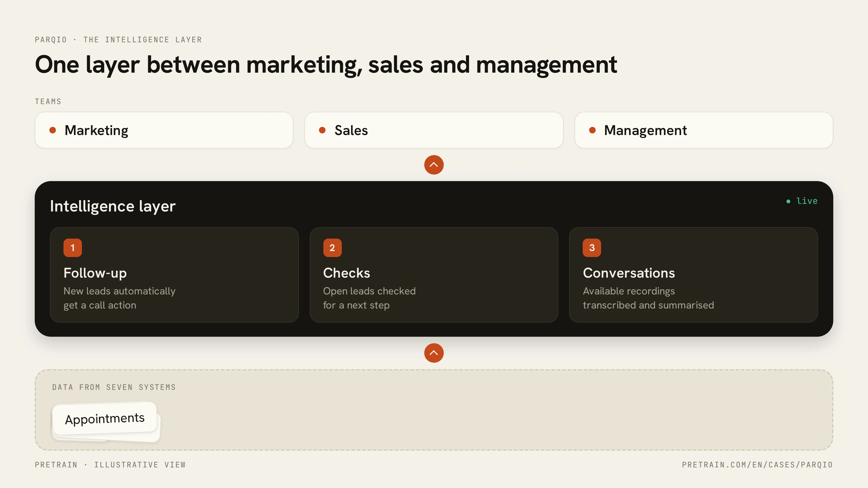Open the pretrain.com/en/cases/parqio link

click(x=757, y=465)
